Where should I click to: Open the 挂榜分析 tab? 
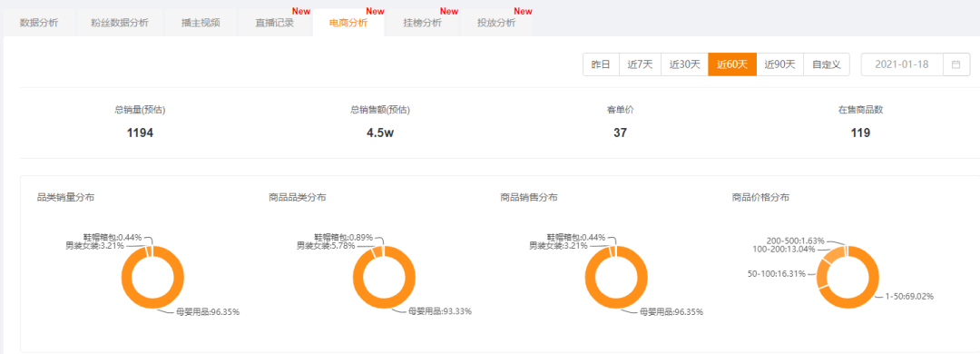point(423,23)
